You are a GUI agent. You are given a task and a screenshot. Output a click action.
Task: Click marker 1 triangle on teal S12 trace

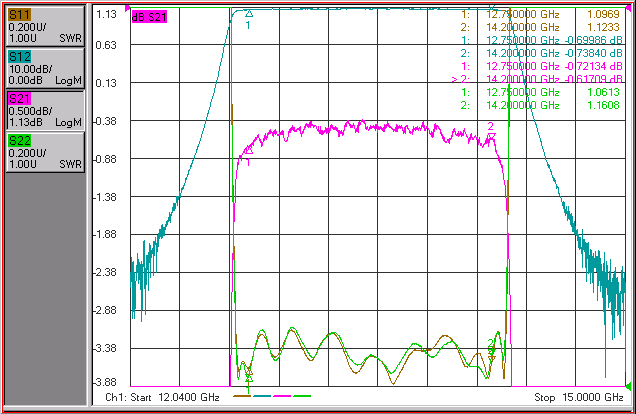249,14
